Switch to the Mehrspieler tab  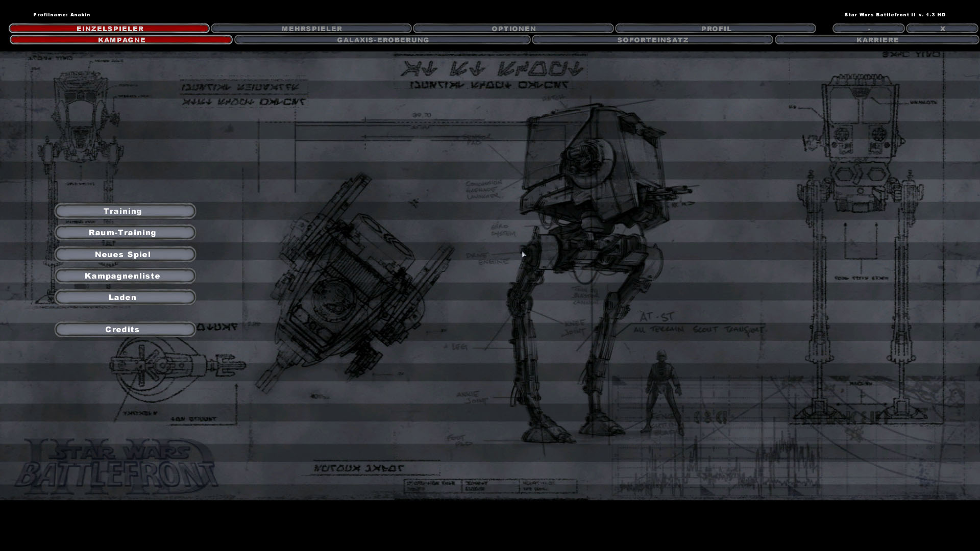point(311,29)
